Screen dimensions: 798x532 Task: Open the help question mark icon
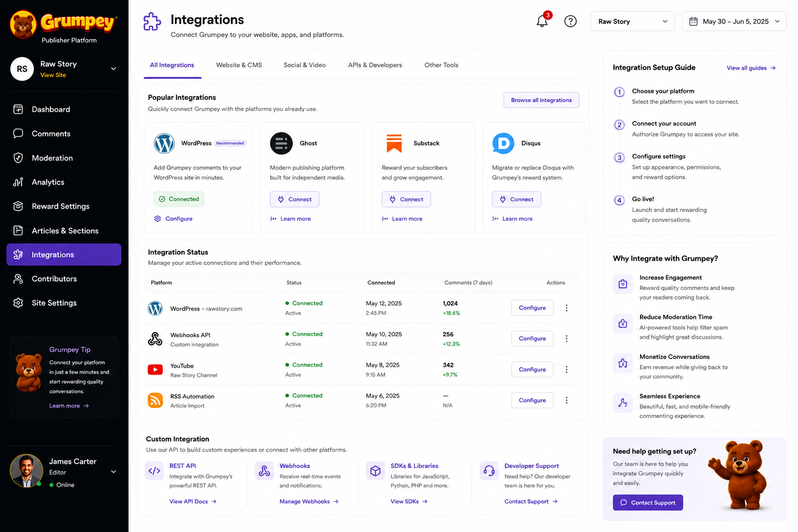[570, 21]
